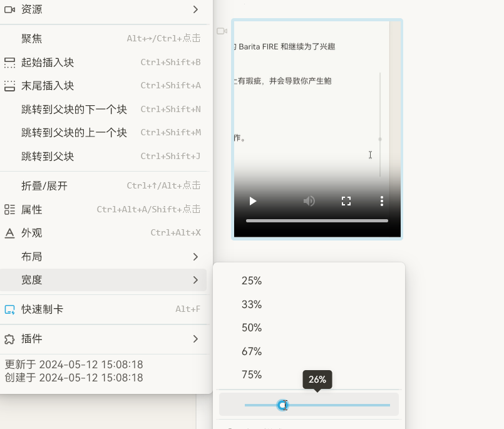Click the Alt+F shortcut hint
504x429 pixels.
[x=188, y=309]
